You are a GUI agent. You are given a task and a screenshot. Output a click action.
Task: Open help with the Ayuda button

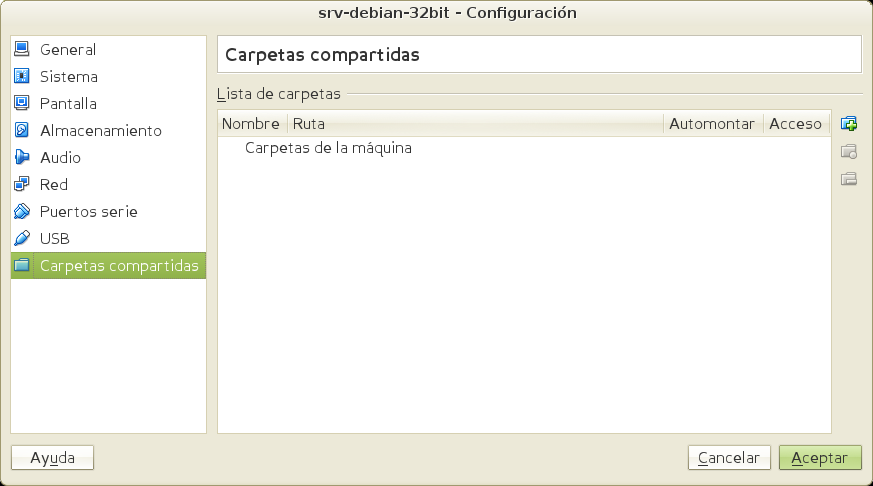pos(52,458)
